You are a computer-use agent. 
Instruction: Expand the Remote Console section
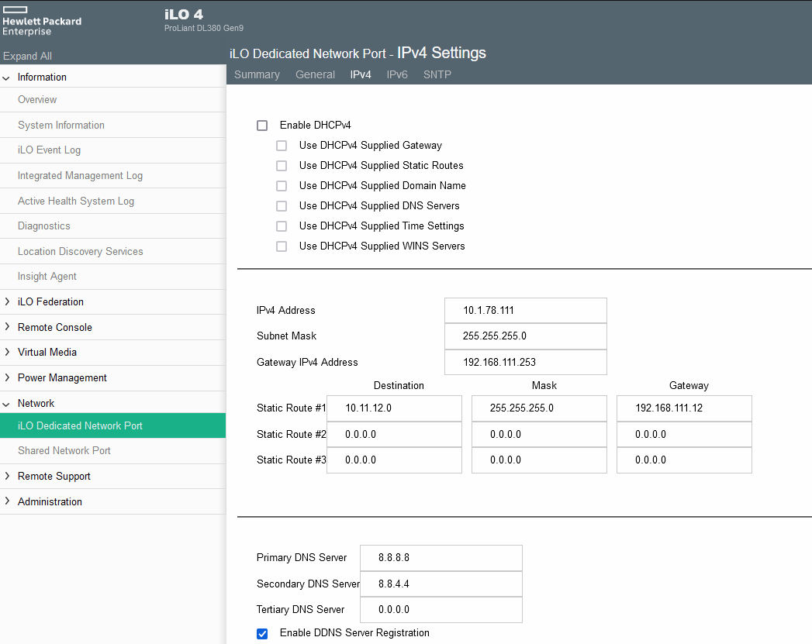click(55, 327)
